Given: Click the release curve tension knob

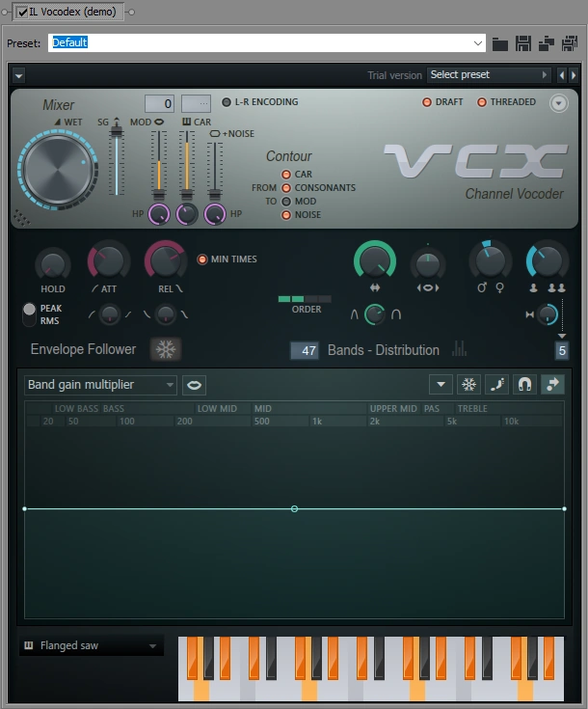Looking at the screenshot, I should [x=166, y=314].
